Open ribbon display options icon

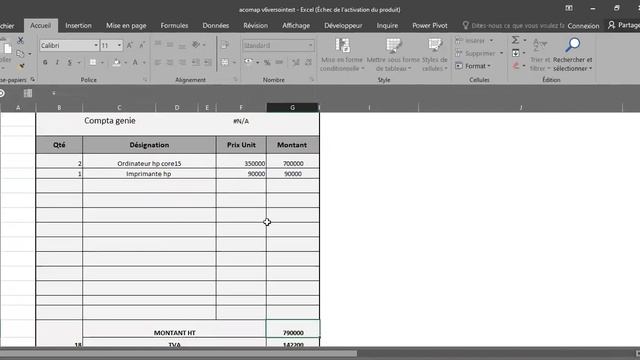tap(569, 9)
